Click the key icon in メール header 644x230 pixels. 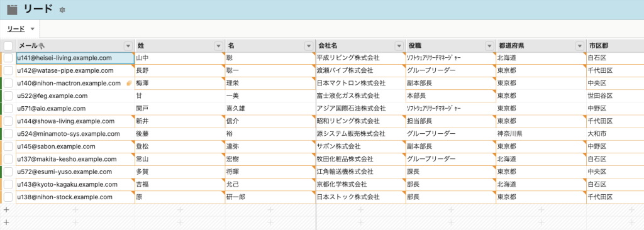[x=42, y=46]
